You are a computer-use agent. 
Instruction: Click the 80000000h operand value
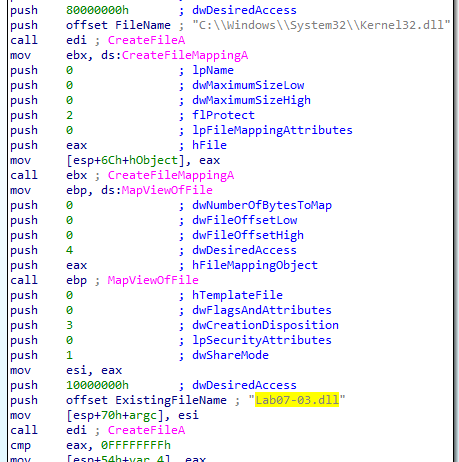point(97,10)
